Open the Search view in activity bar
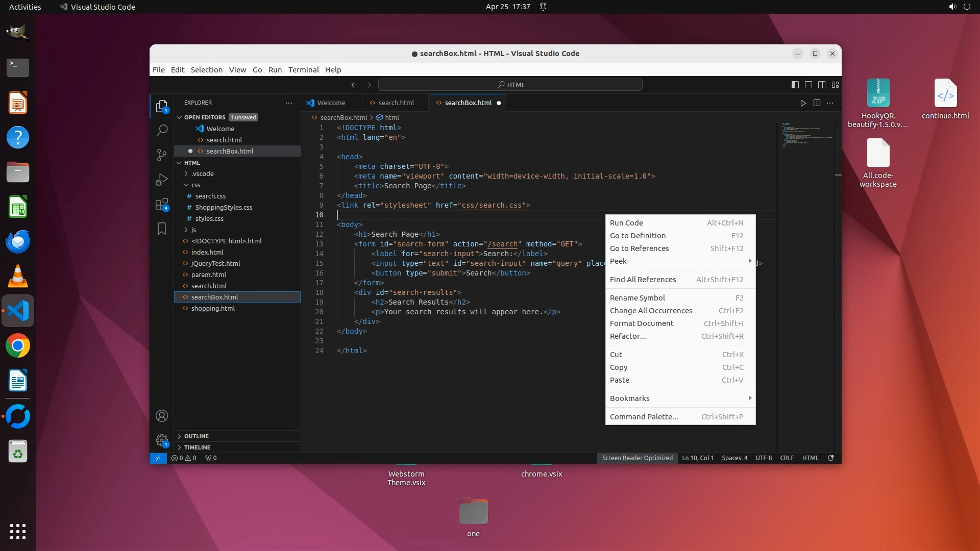The height and width of the screenshot is (551, 980). point(162,131)
